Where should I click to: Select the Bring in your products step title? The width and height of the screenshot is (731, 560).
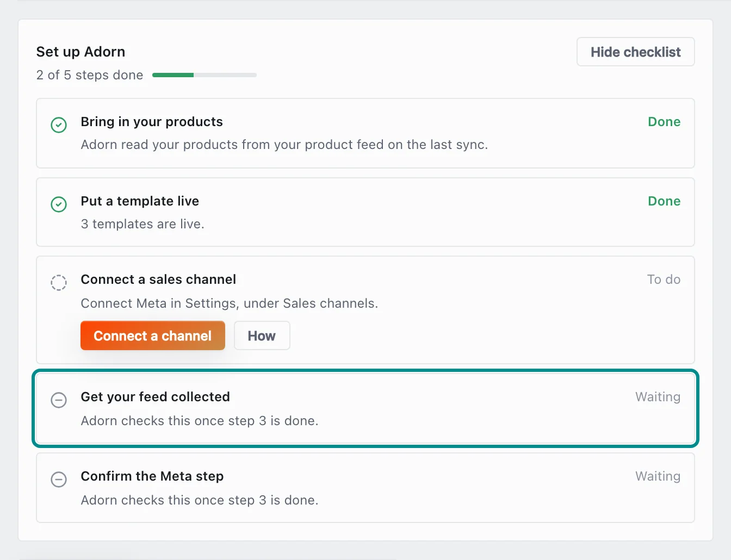152,122
